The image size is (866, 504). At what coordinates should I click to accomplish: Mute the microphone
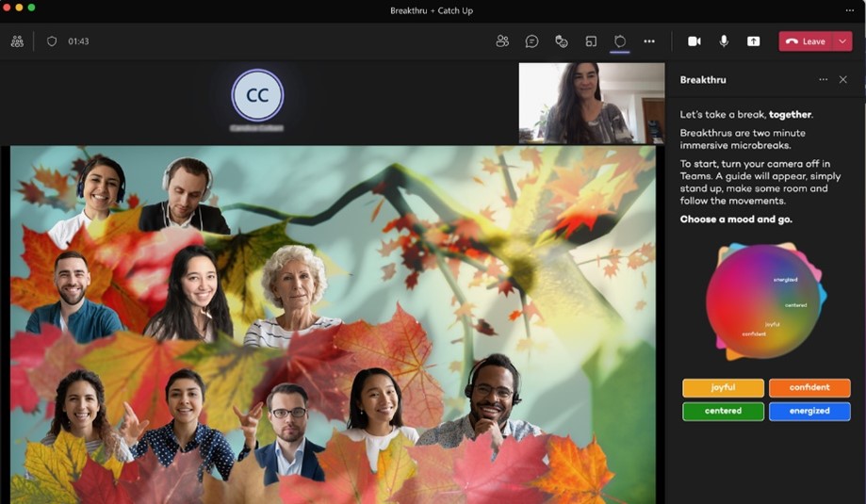[x=724, y=41]
